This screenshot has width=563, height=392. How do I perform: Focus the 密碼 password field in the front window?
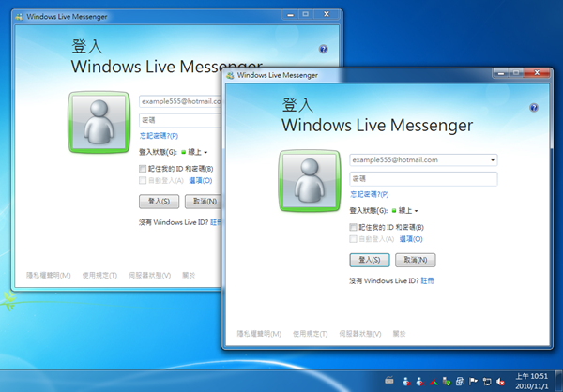423,179
